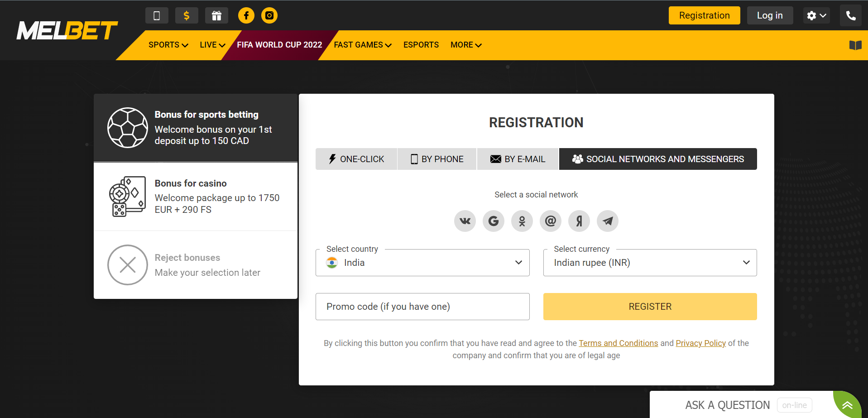Click the phone callback icon

point(851,15)
